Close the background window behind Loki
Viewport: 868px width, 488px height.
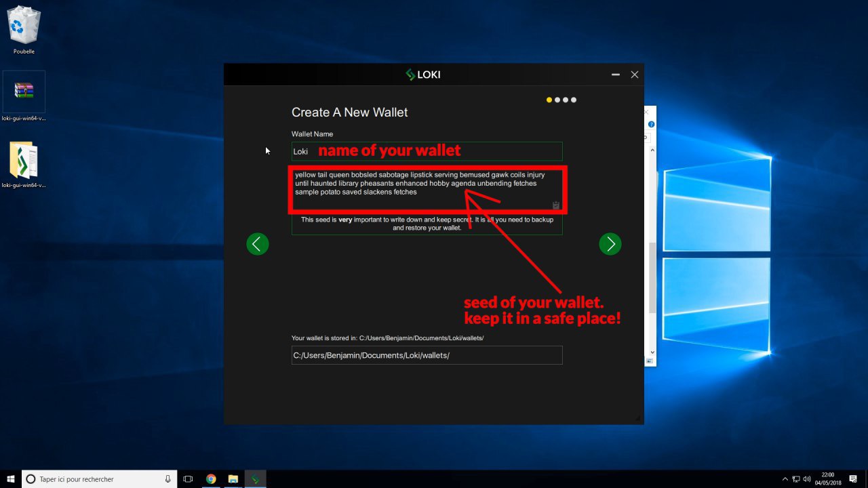pos(646,112)
